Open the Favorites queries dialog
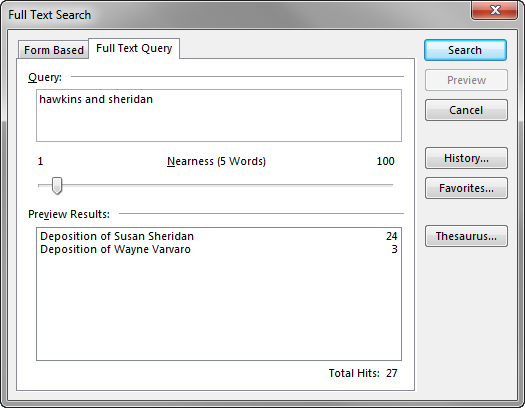525x408 pixels. point(466,188)
